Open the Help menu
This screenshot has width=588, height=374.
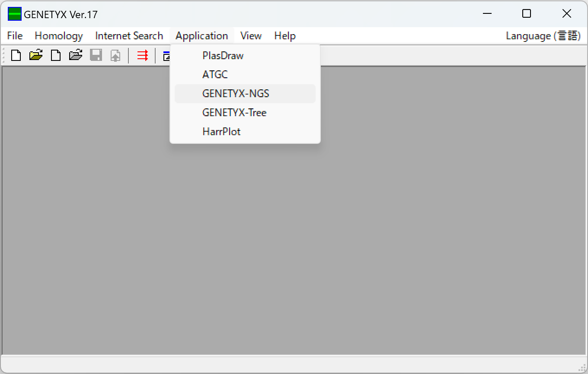(285, 36)
